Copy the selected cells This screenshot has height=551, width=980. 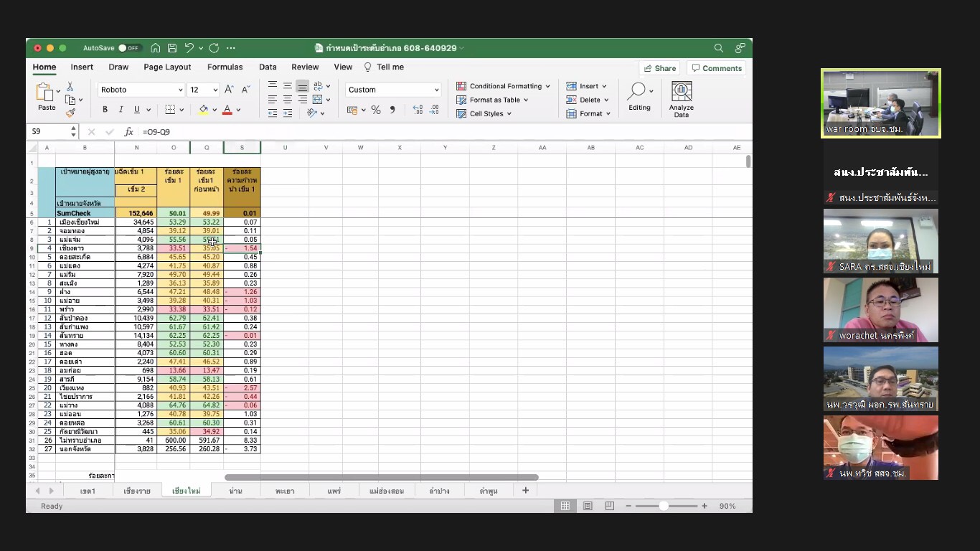pyautogui.click(x=70, y=100)
